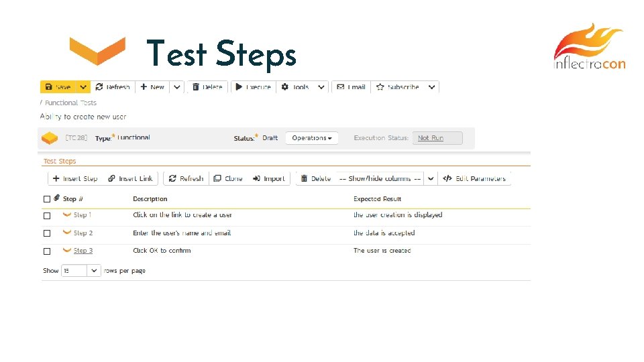Click Import in test steps toolbar
This screenshot has width=644, height=362.
click(268, 178)
